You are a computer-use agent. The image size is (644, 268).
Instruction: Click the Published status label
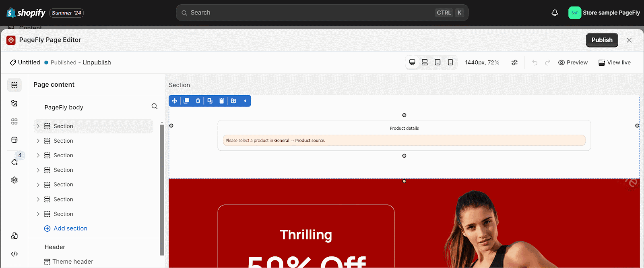tap(64, 62)
